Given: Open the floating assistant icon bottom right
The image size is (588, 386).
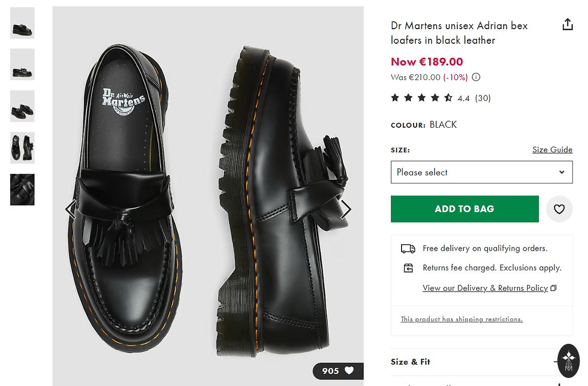Looking at the screenshot, I should pos(568,360).
